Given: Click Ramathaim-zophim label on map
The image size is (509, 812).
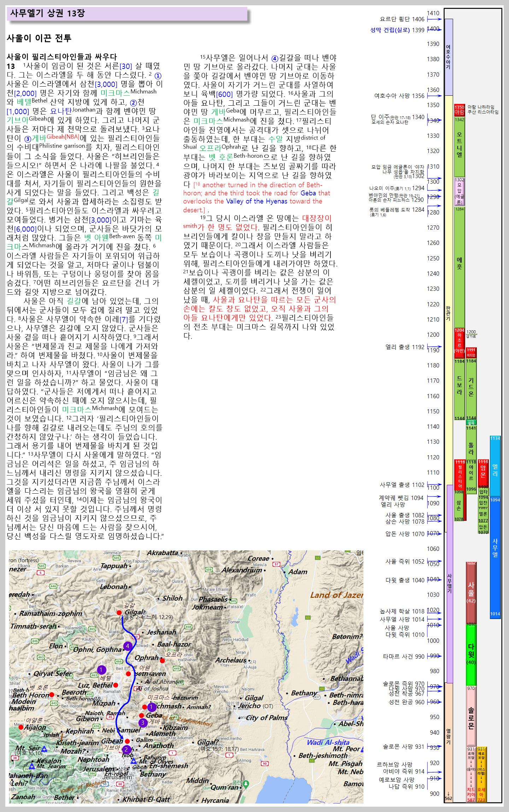Looking at the screenshot, I should point(51,614).
